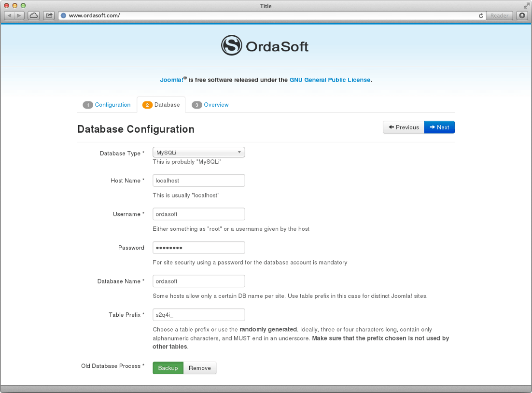Viewport: 532px width, 393px height.
Task: Open the Database Type dropdown
Action: click(198, 152)
